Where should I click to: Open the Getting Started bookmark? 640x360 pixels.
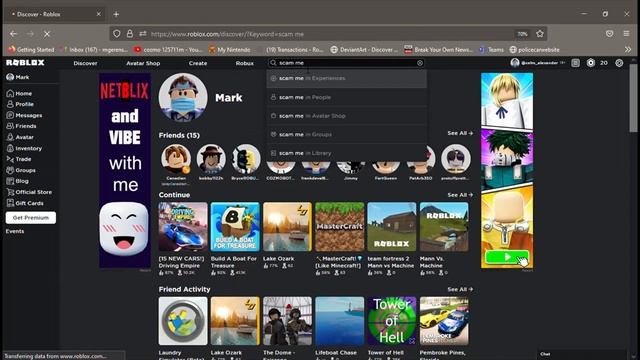pos(31,50)
